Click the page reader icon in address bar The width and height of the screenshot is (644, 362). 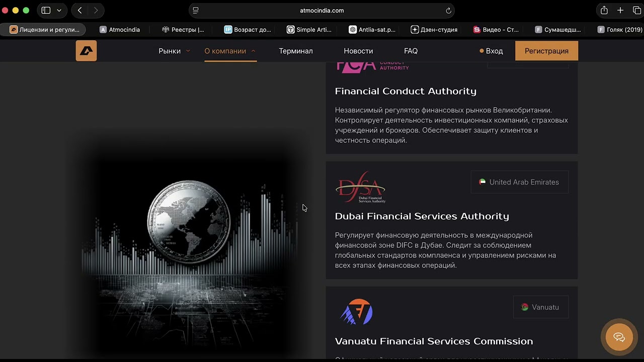click(196, 10)
